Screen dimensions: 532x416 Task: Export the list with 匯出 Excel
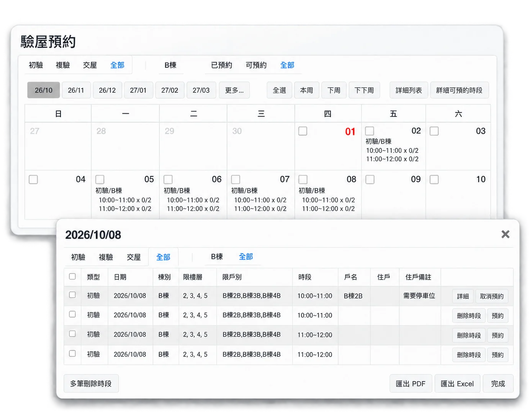tap(457, 383)
